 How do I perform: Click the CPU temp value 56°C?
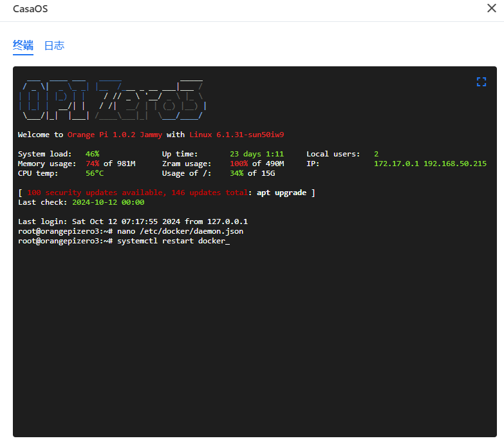point(95,173)
